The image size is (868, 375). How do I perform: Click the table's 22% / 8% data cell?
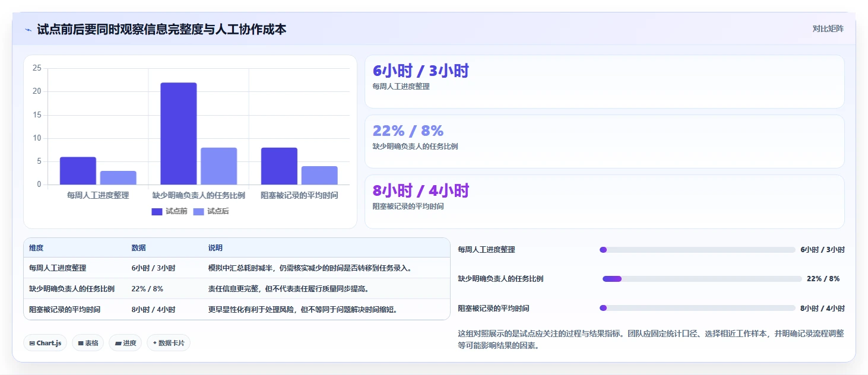[x=147, y=289]
